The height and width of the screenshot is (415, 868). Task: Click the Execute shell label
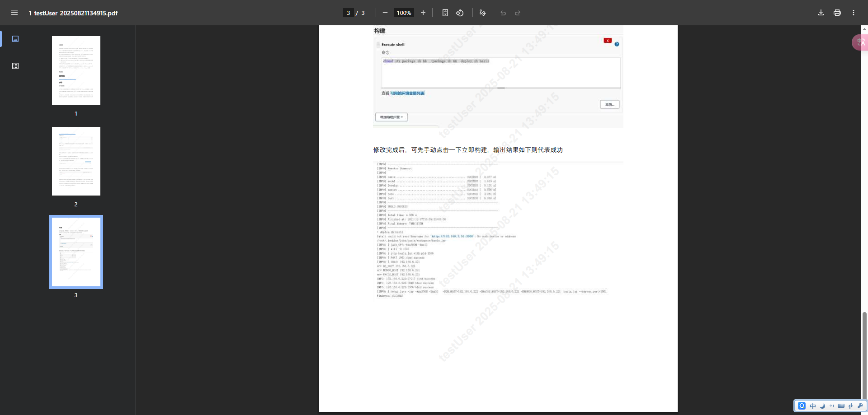point(393,45)
